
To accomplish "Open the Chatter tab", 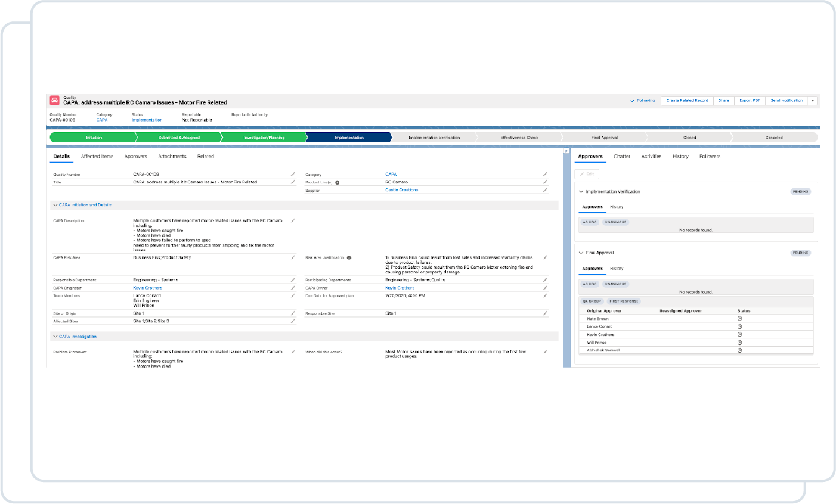I will pyautogui.click(x=622, y=157).
